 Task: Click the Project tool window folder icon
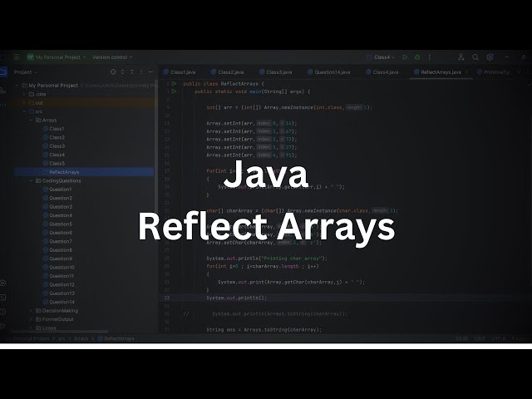point(3,72)
